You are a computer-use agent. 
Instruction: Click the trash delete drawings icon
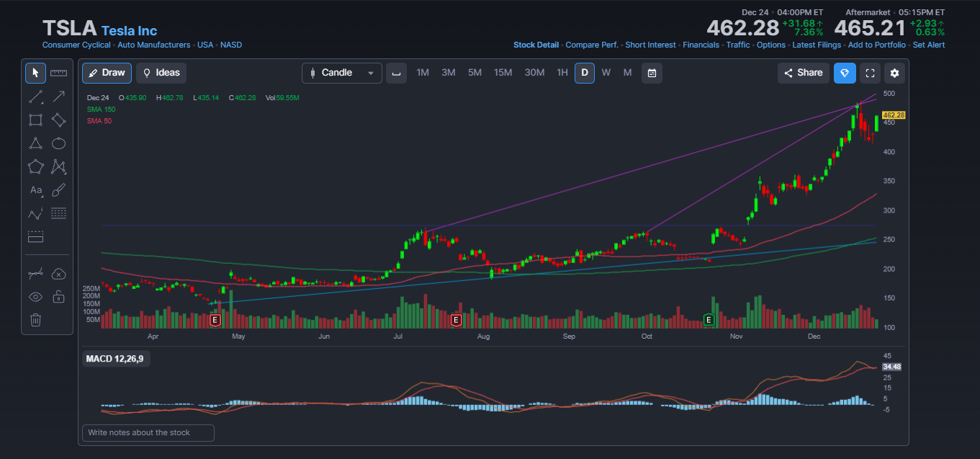coord(35,319)
